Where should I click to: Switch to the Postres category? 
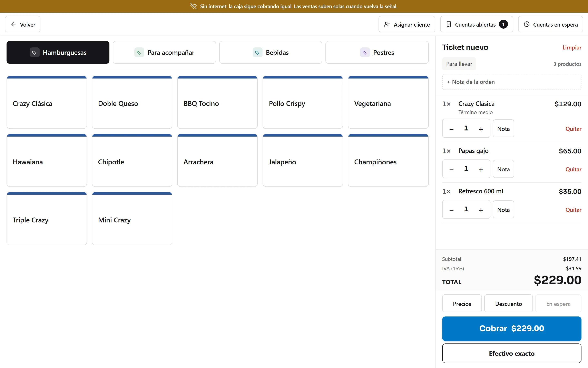coord(377,52)
